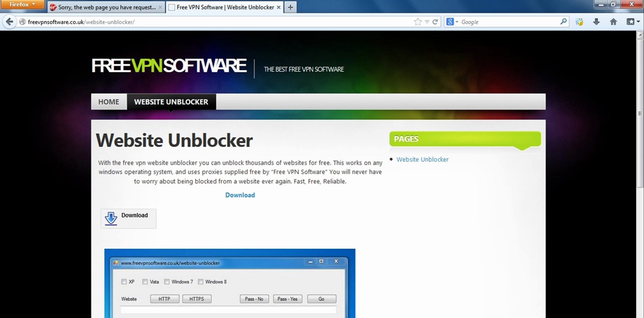Reload the page with the refresh icon
Viewport: 644px width, 318px height.
point(435,22)
